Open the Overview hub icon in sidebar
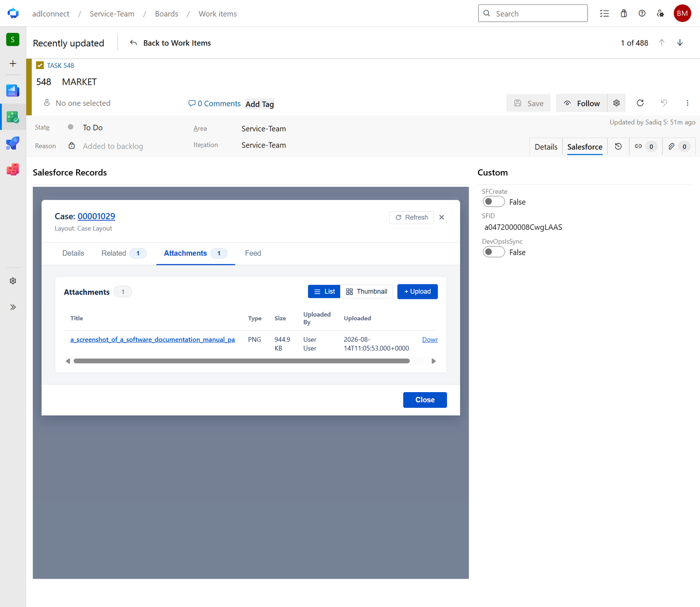Image resolution: width=700 pixels, height=607 pixels. click(13, 91)
